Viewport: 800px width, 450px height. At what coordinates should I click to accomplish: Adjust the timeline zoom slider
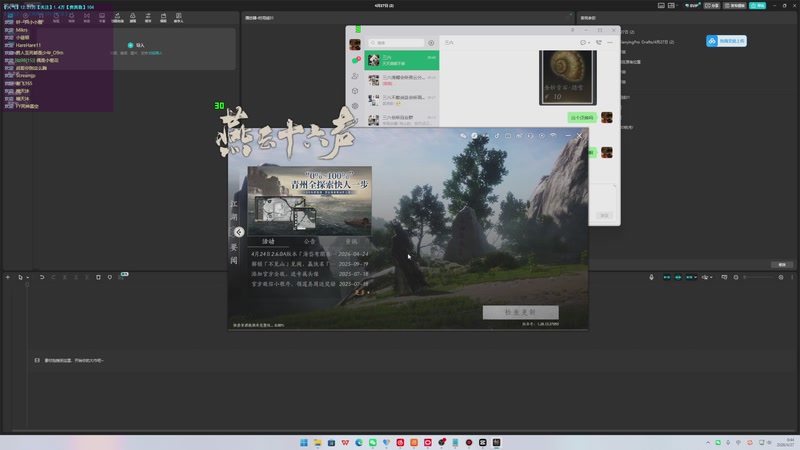point(758,277)
